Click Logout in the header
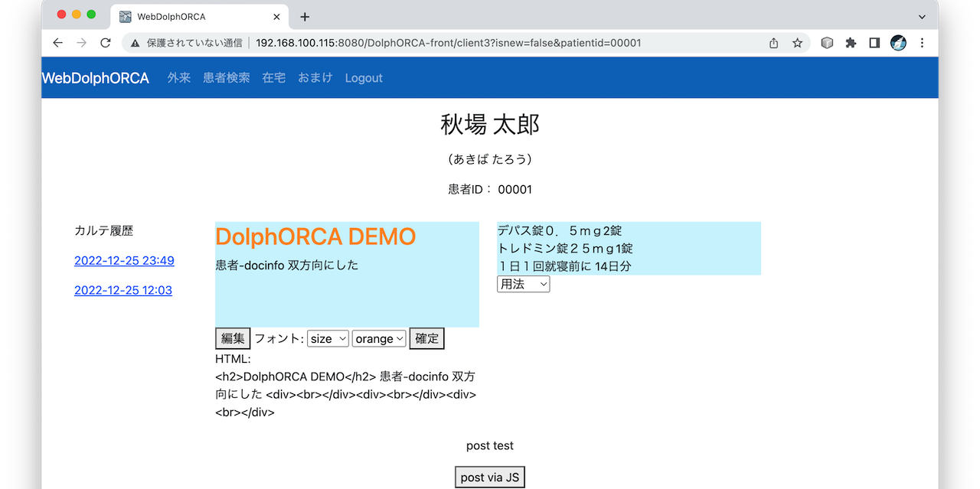Viewport: 980px width, 489px height. coord(364,77)
